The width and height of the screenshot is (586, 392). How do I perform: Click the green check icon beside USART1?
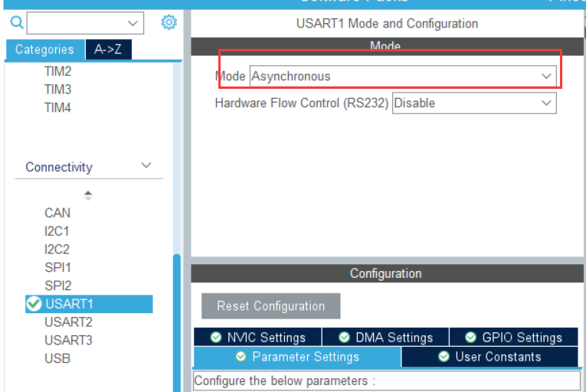34,304
